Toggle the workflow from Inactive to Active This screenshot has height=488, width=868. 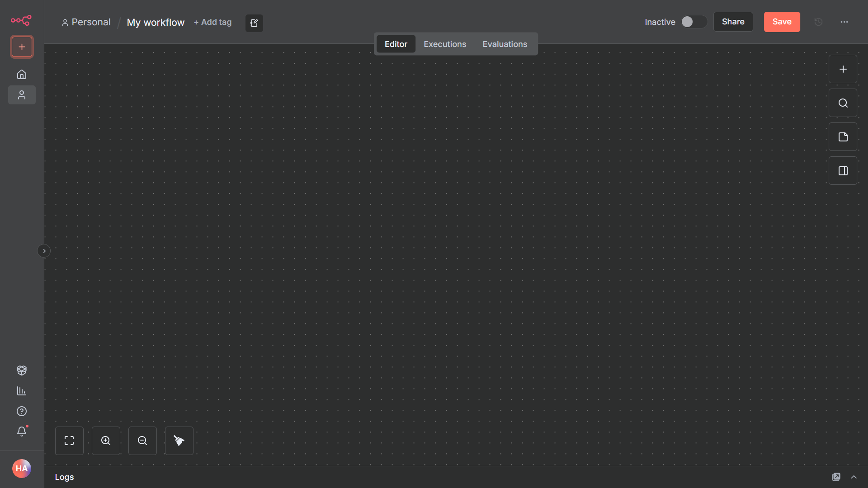[693, 22]
